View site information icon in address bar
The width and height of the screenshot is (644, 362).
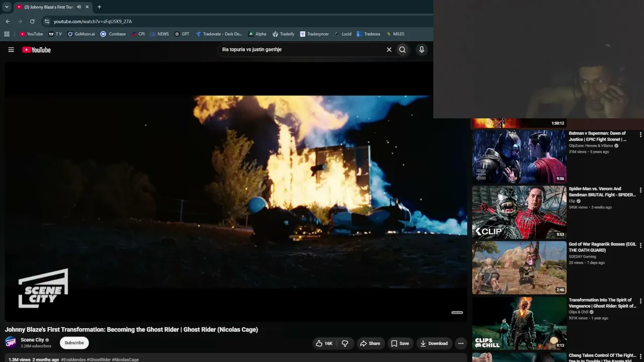47,22
